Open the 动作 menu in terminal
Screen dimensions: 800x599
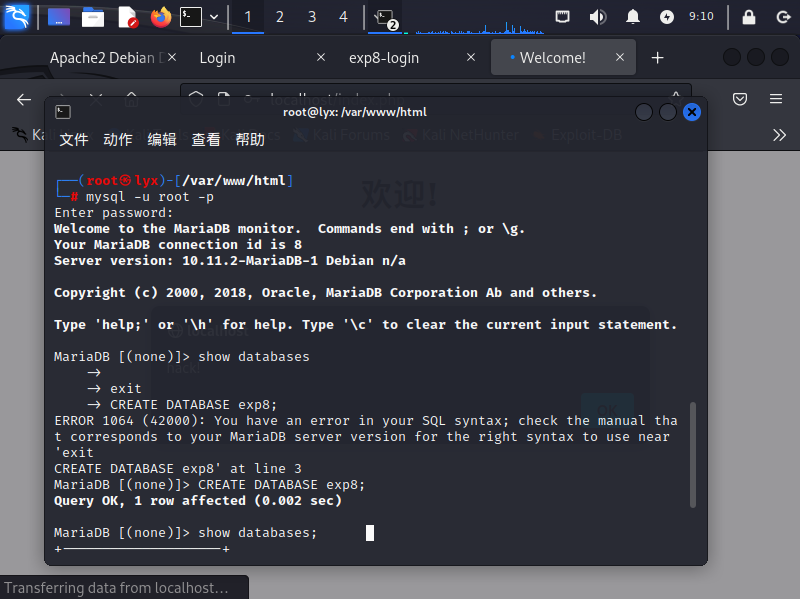click(x=118, y=139)
